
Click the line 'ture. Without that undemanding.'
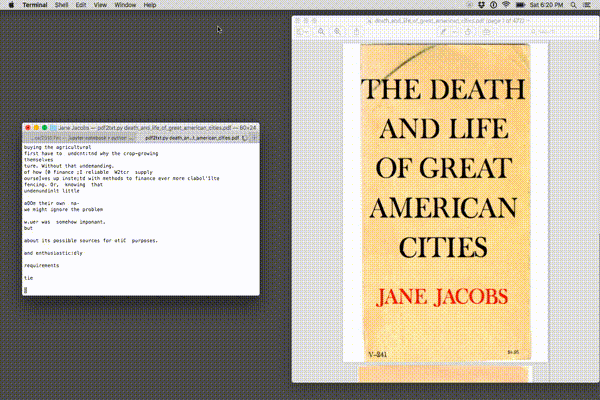[x=69, y=166]
